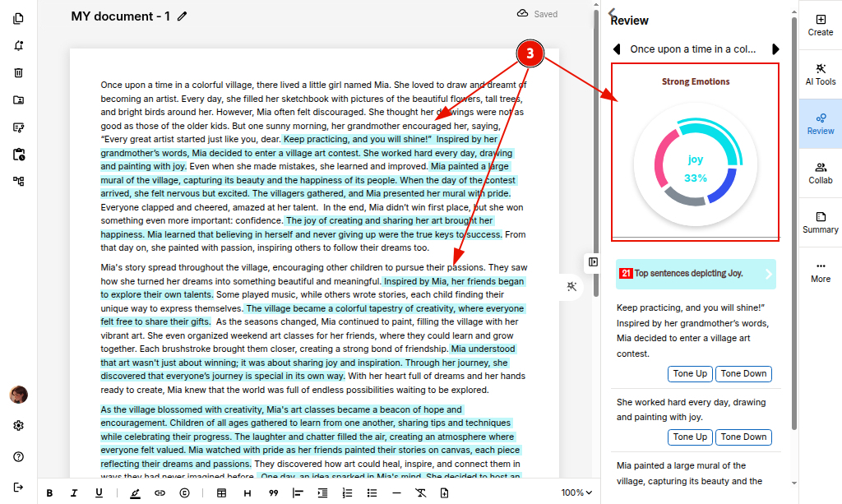
Task: Click Tone Down for 'She worked hard' sentence
Action: (743, 437)
